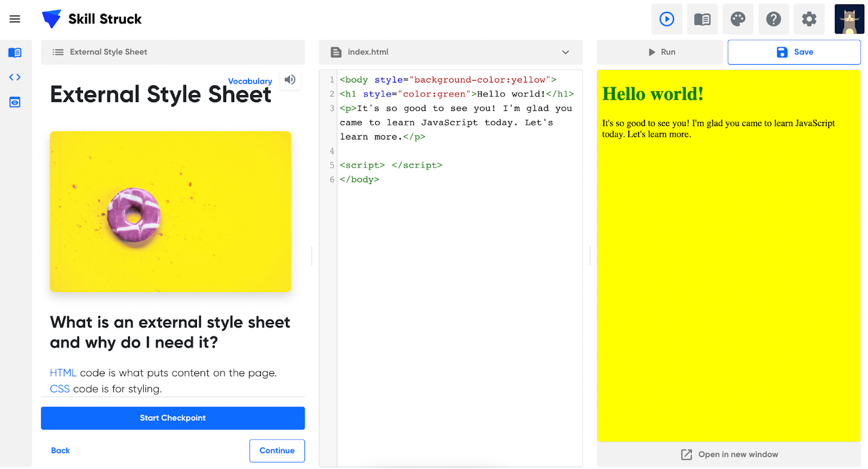Click the closing body tag line
868x469 pixels.
tap(359, 179)
